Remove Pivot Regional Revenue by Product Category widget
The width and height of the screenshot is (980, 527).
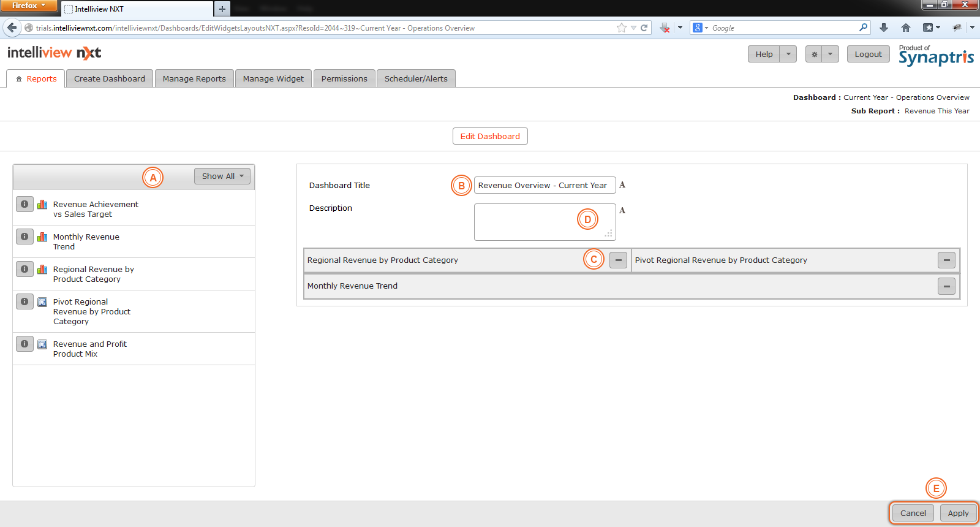946,260
